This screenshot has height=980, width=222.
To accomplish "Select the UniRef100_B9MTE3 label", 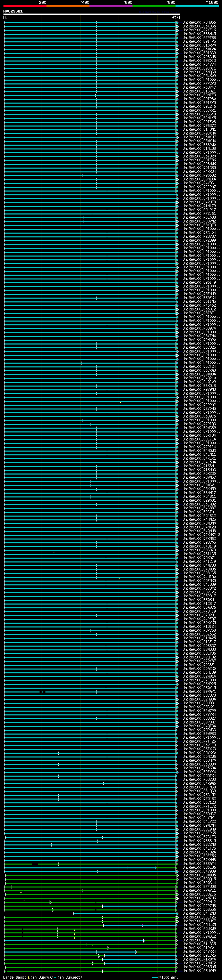I will tap(199, 95).
